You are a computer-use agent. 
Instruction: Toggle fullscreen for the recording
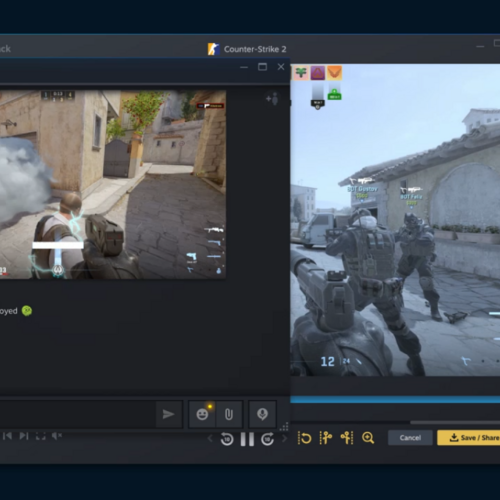point(41,436)
